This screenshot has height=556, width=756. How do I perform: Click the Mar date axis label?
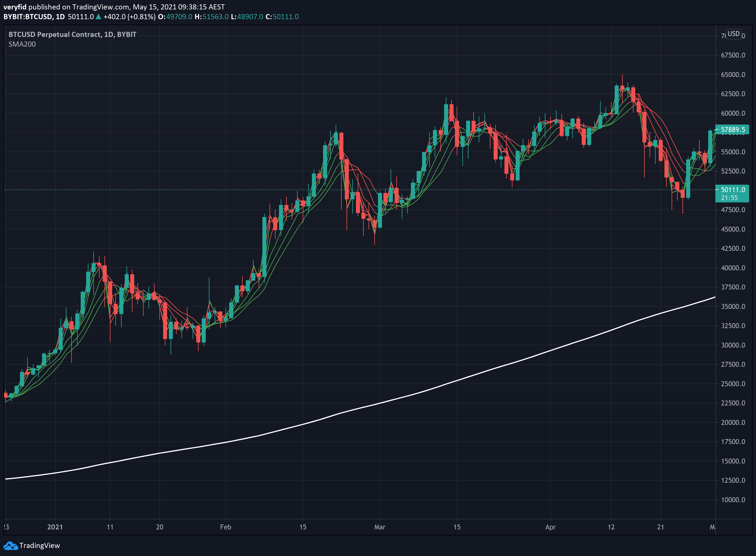pyautogui.click(x=380, y=527)
